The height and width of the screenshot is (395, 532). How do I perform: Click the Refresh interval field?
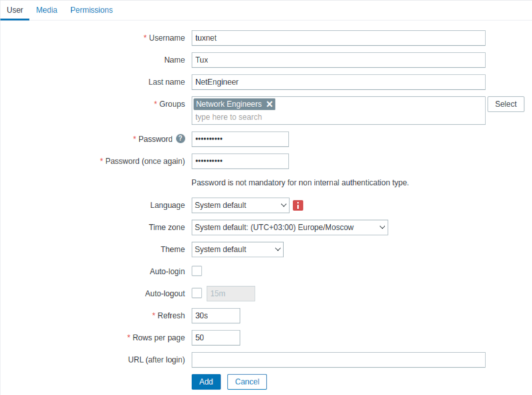tap(215, 316)
